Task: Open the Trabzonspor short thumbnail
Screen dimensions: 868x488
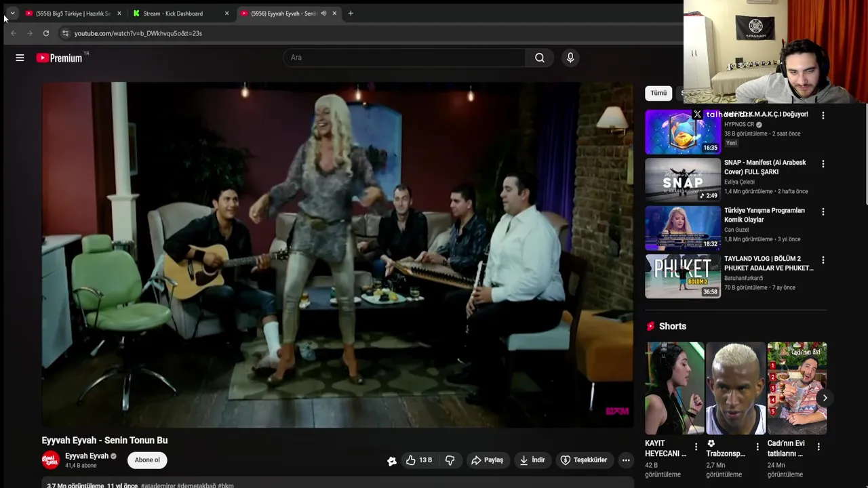Action: 736,388
